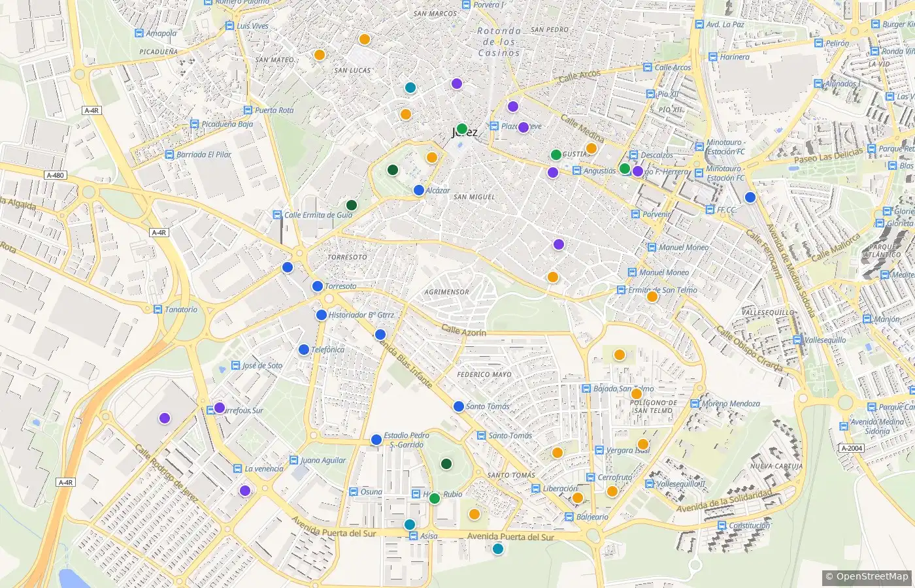Select the SAN MIGUEL neighborhood label
Screen dimensions: 915x588
pos(474,197)
